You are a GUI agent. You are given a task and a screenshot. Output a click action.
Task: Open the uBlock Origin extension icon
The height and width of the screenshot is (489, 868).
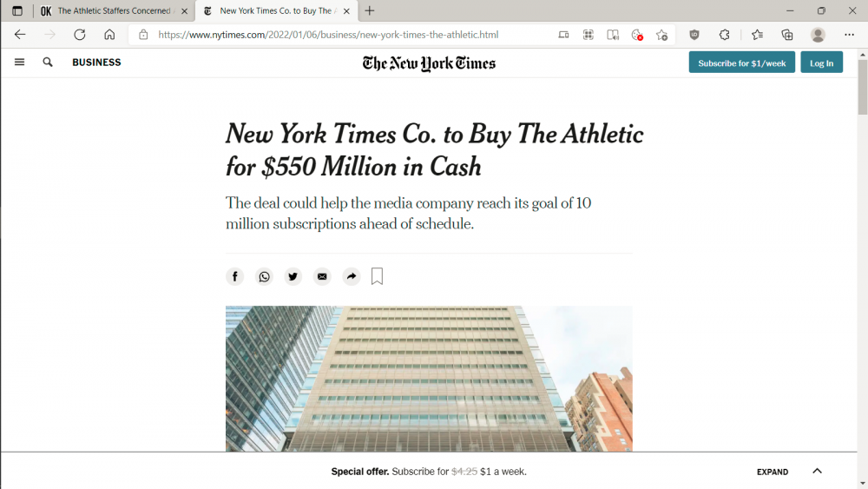(x=694, y=35)
